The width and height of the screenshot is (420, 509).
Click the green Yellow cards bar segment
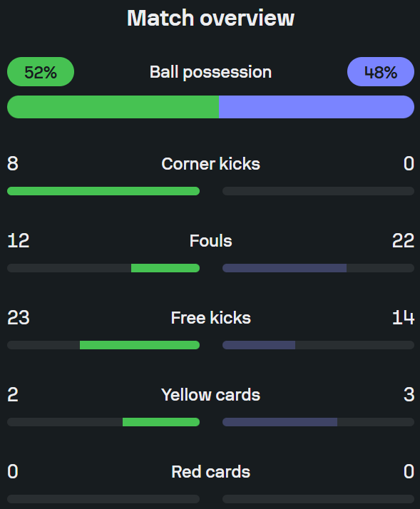pyautogui.click(x=161, y=422)
